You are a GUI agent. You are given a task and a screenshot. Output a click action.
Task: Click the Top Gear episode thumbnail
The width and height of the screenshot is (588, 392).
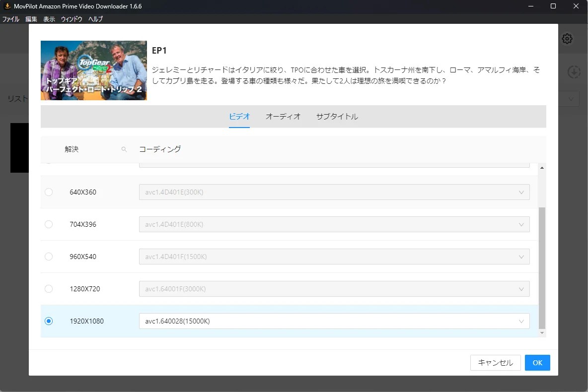[94, 70]
